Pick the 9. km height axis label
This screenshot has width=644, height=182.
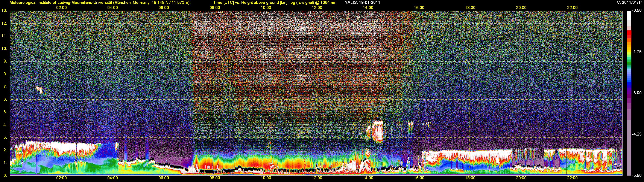point(5,61)
